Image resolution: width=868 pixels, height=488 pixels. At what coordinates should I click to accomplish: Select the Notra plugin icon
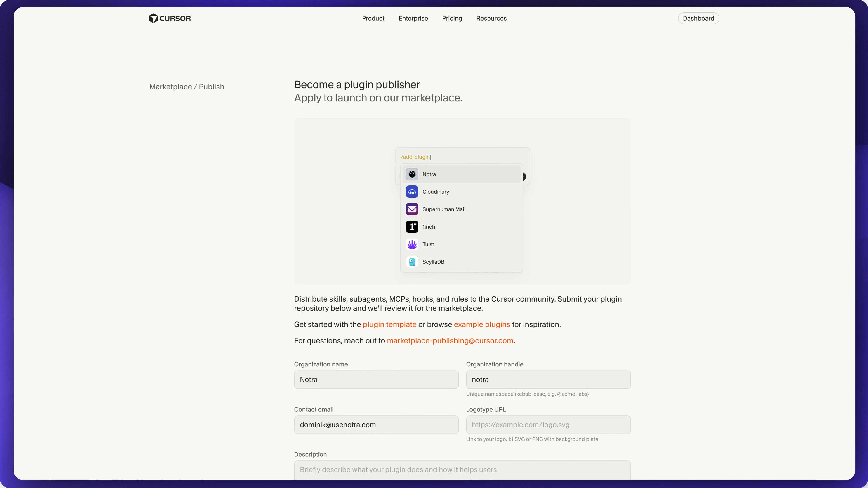(x=412, y=174)
